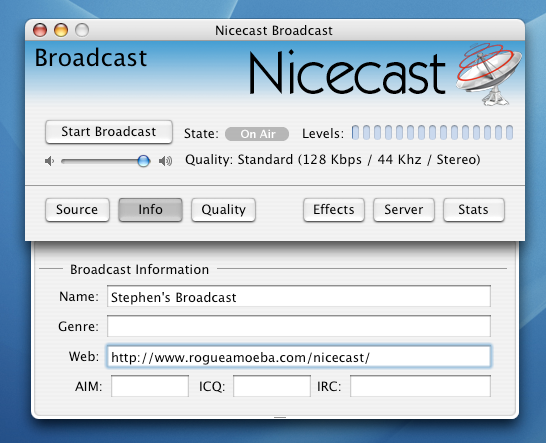Screen dimensions: 546x443
Task: Switch to the Source panel
Action: 77,210
